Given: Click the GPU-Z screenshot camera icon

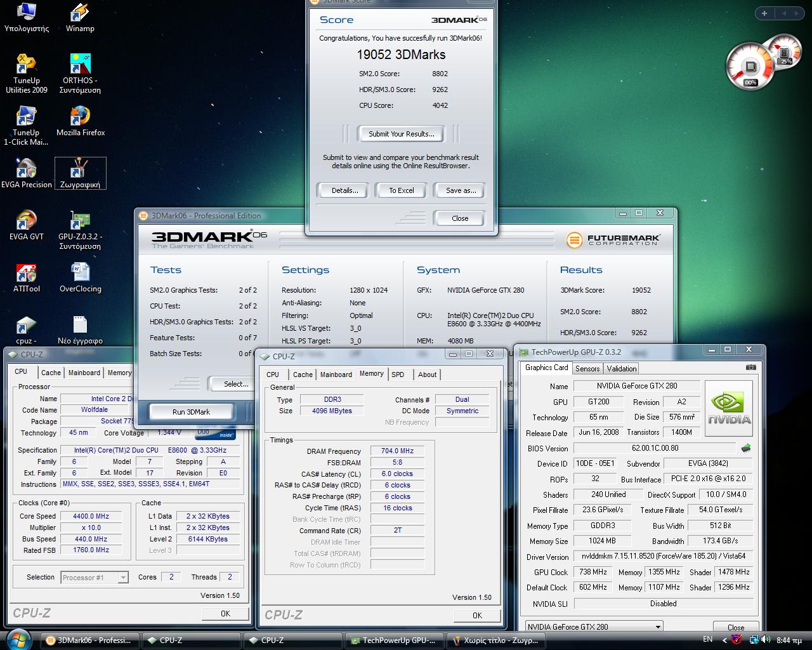Looking at the screenshot, I should coord(751,368).
